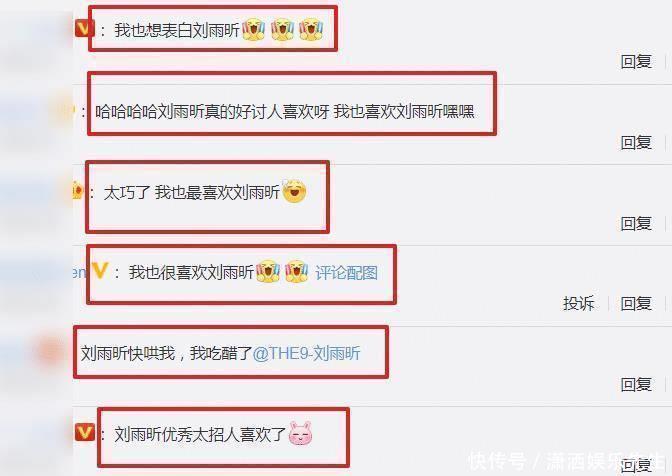Open the @THE9-刘雨昕 mention link
672x476 pixels.
pyautogui.click(x=306, y=353)
